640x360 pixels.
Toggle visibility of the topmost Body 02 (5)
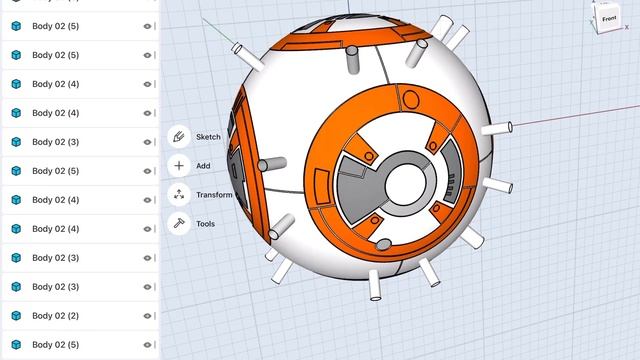[147, 26]
